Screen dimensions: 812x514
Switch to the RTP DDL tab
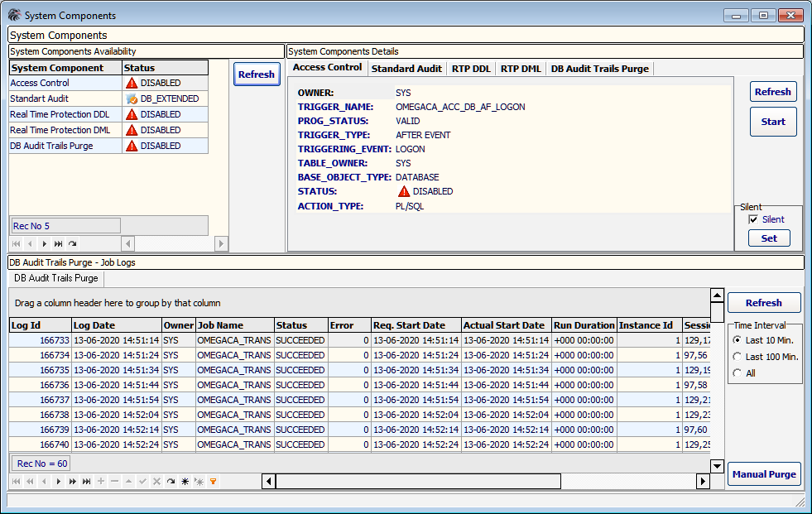point(471,69)
